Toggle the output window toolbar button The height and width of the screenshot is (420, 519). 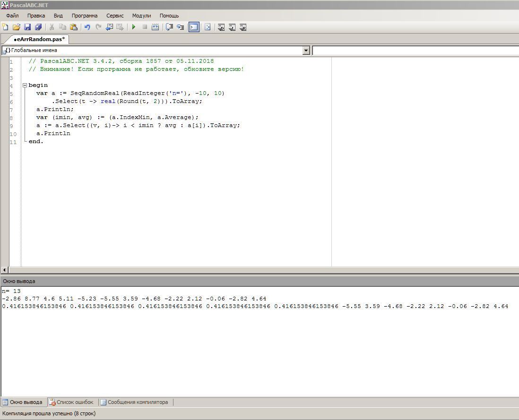coord(194,27)
